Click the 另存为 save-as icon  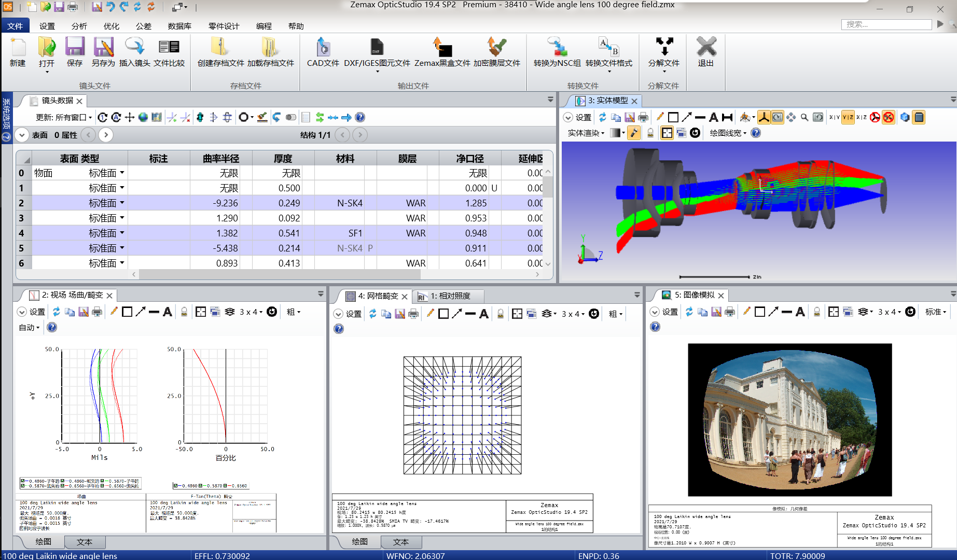click(x=103, y=52)
